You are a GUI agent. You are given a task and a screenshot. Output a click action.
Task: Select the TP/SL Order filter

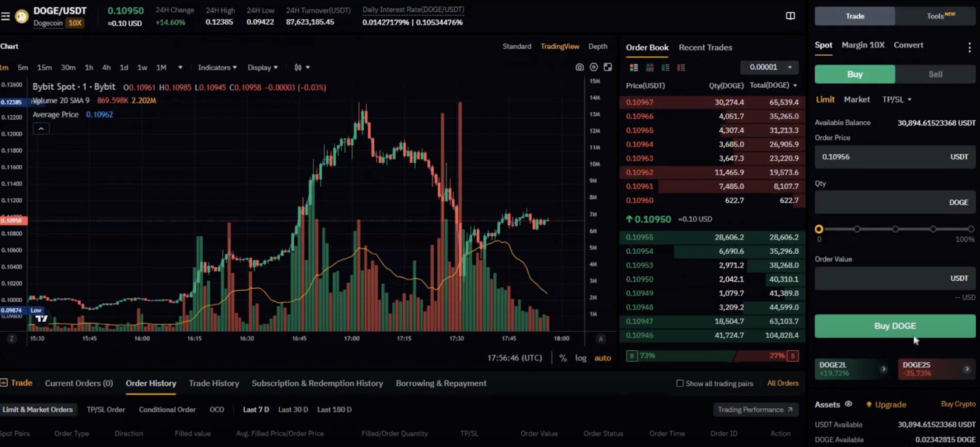point(106,410)
